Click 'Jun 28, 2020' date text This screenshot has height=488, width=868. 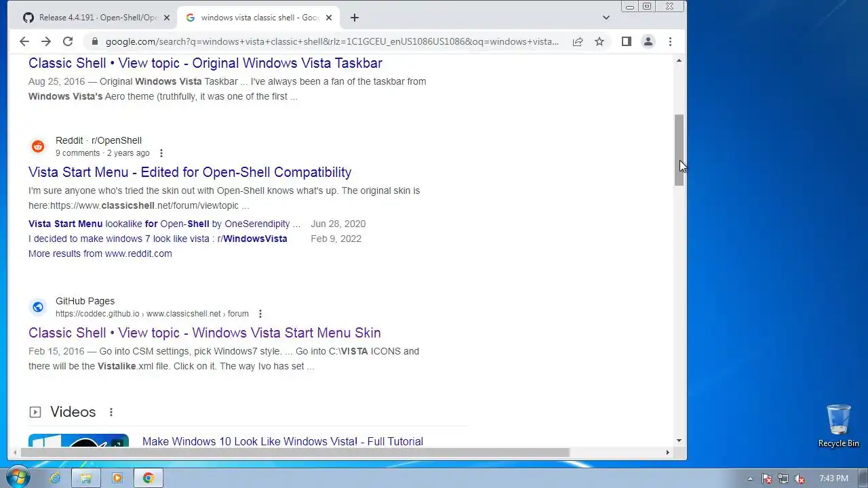tap(338, 224)
